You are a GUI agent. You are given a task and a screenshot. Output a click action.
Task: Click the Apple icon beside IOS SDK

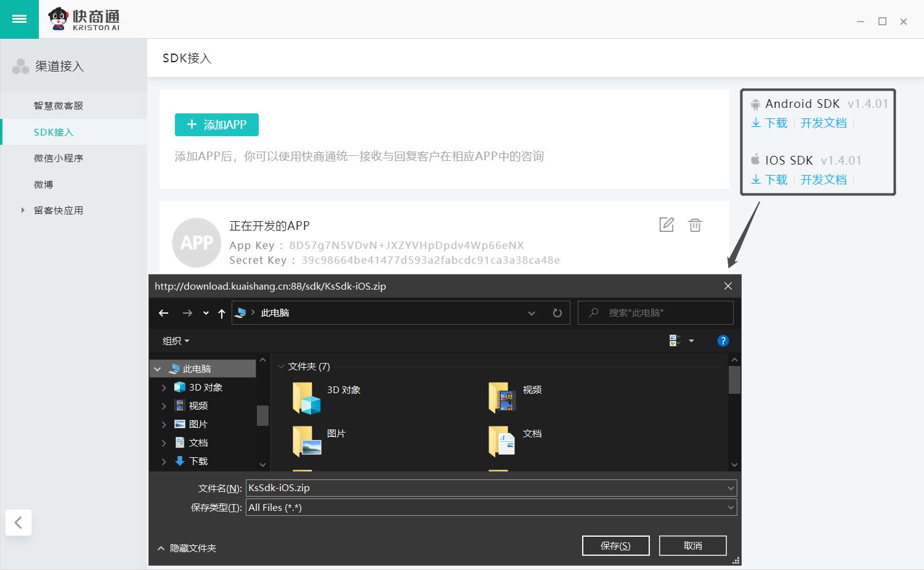tap(755, 160)
